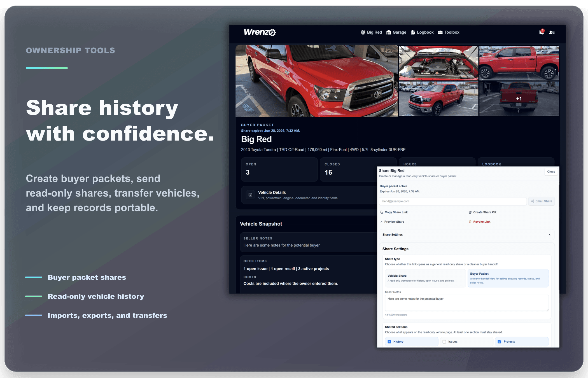Open the parking lot truck photo
Viewport: 588px width, 378px height.
[x=438, y=99]
